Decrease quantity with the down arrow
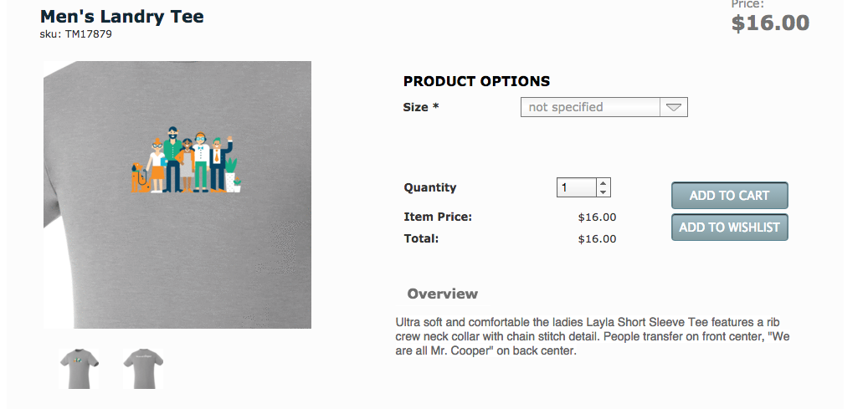 (603, 192)
